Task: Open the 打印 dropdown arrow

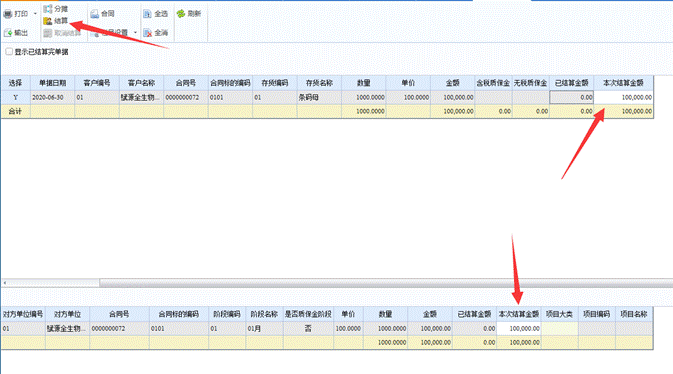Action: point(35,14)
